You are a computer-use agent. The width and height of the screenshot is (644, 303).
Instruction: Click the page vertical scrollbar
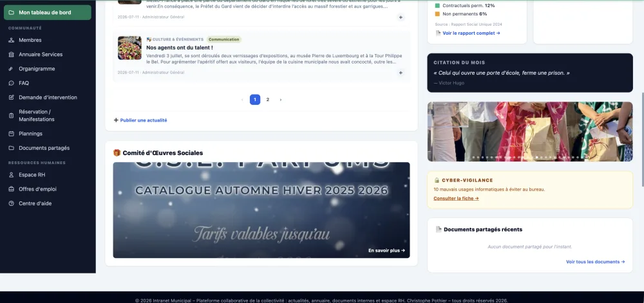(x=642, y=138)
